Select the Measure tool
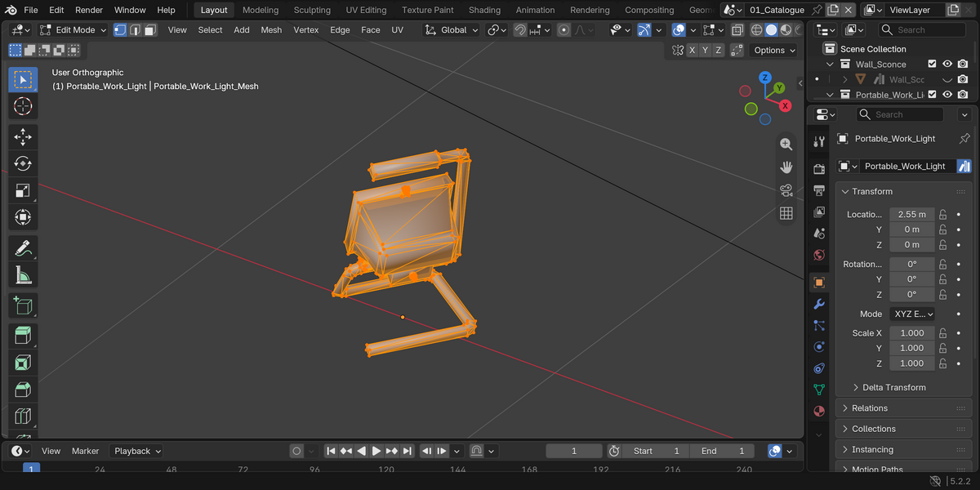 23,274
